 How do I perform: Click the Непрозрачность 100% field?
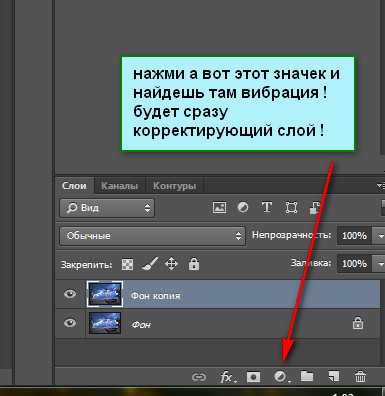tap(354, 236)
